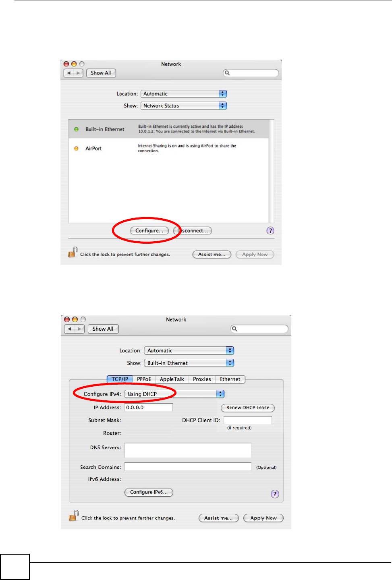392x580 pixels.
Task: Go forward using the arrow in the lower window toolbar
Action: point(80,329)
